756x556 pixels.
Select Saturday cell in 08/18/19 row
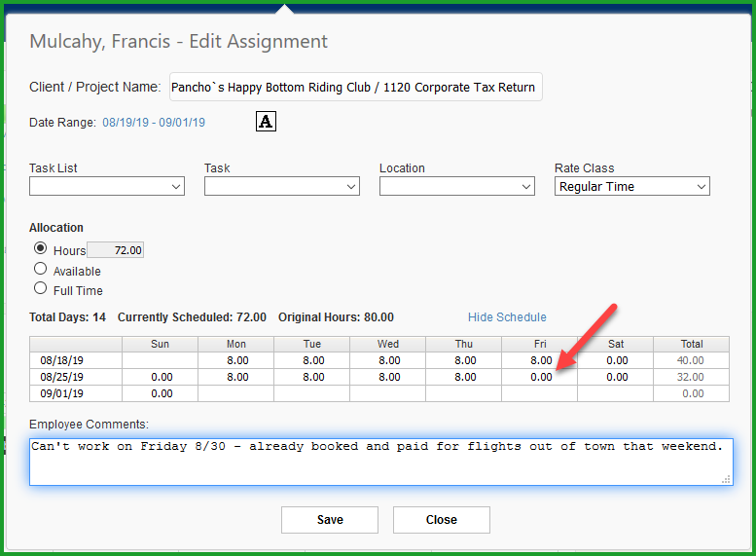pyautogui.click(x=616, y=360)
